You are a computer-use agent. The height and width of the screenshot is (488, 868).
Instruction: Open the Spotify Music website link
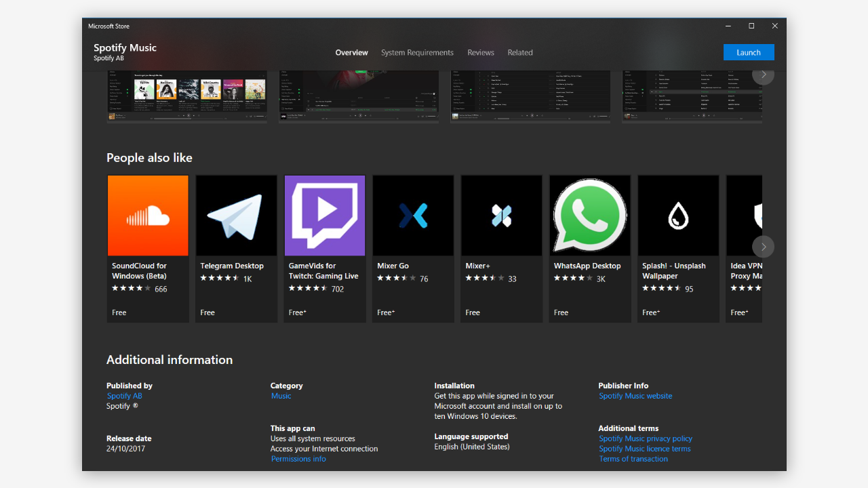pos(635,395)
